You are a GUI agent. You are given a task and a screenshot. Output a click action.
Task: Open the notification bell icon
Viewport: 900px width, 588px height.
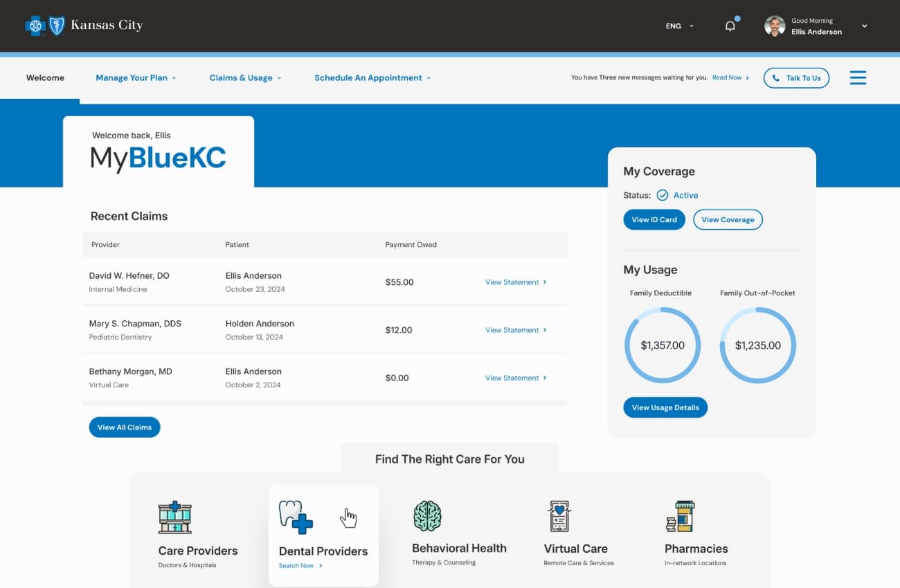coord(730,26)
